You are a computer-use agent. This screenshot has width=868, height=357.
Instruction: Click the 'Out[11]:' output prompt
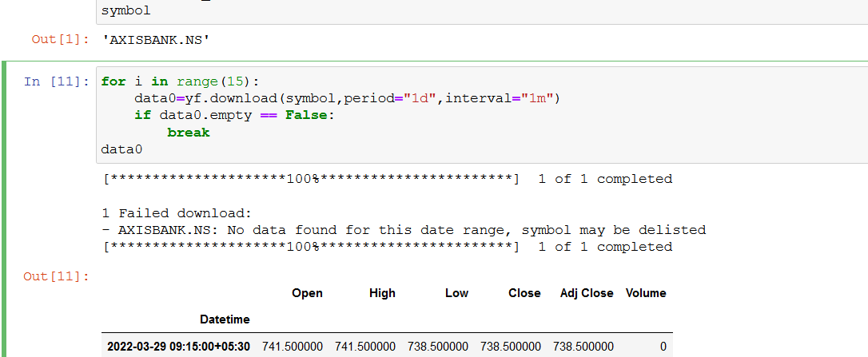(57, 277)
